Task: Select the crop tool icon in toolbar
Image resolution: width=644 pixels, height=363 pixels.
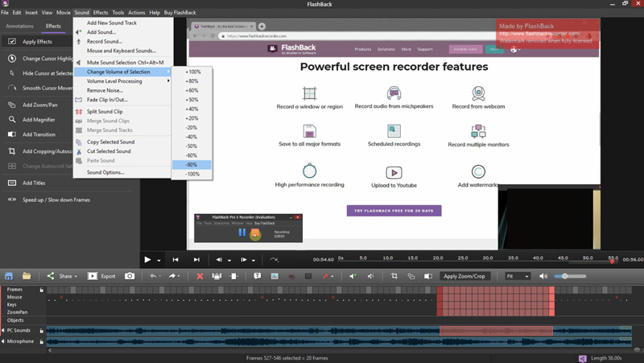Action: pyautogui.click(x=394, y=276)
